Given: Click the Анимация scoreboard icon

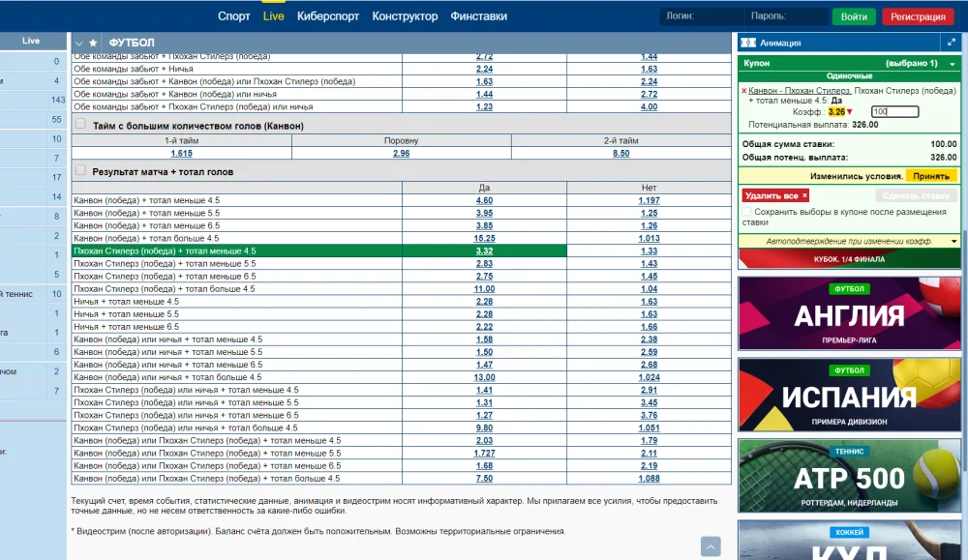Looking at the screenshot, I should pos(747,43).
